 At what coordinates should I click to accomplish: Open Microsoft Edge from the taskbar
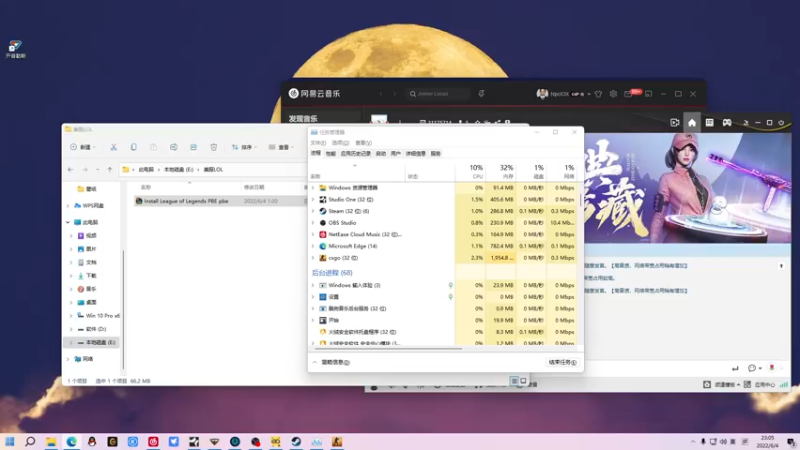(71, 442)
